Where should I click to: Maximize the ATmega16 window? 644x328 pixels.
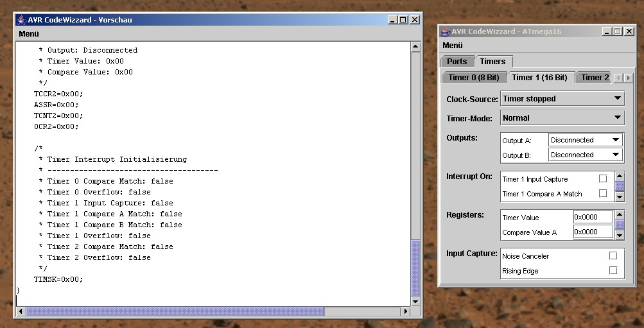point(618,31)
